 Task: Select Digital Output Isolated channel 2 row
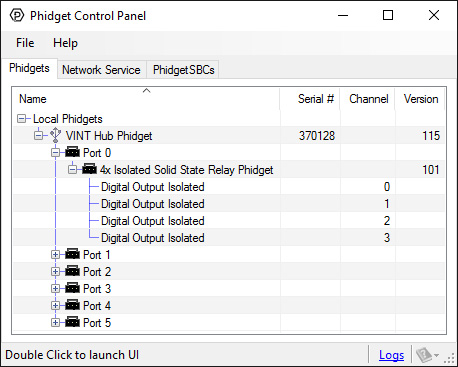click(x=229, y=221)
